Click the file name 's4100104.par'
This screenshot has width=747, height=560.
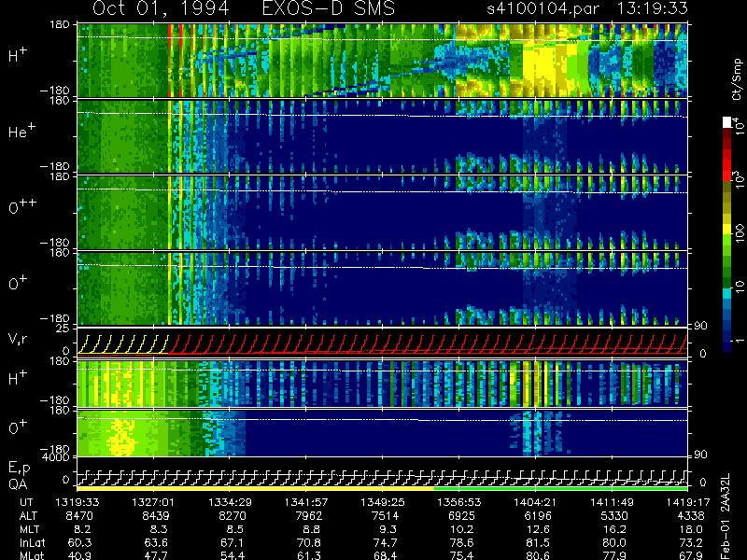pyautogui.click(x=543, y=9)
